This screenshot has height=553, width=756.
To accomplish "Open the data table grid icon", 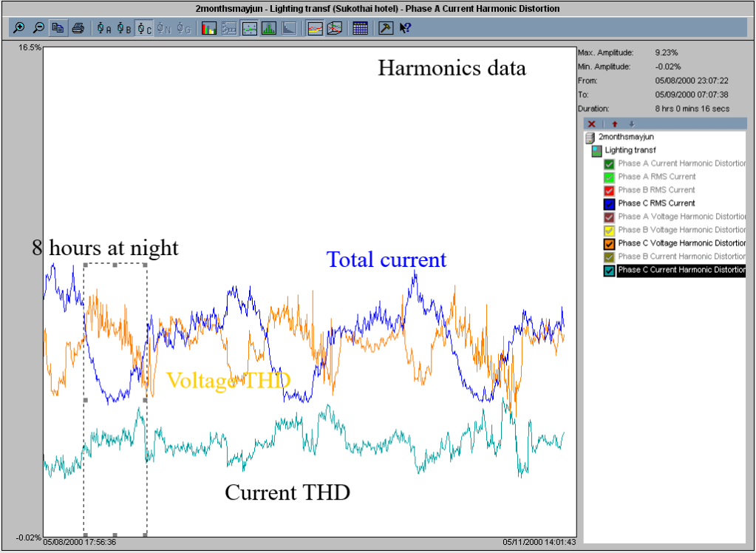I will pos(361,28).
